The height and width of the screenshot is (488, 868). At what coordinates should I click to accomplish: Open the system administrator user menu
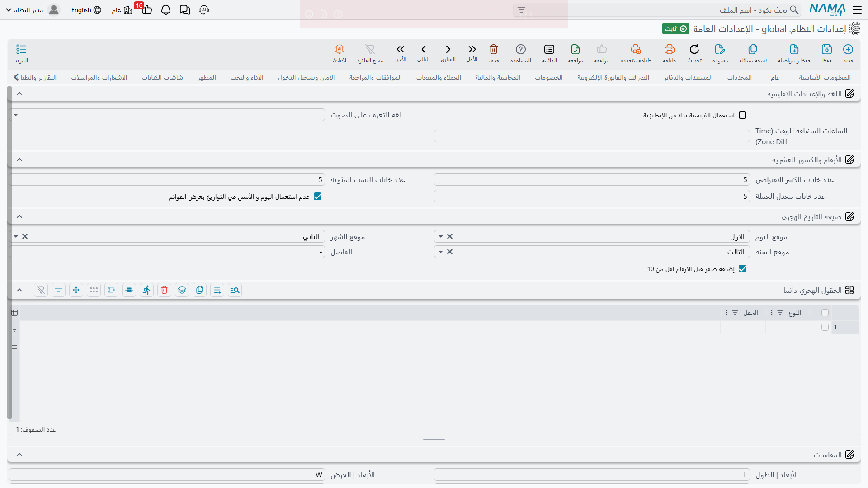click(33, 10)
